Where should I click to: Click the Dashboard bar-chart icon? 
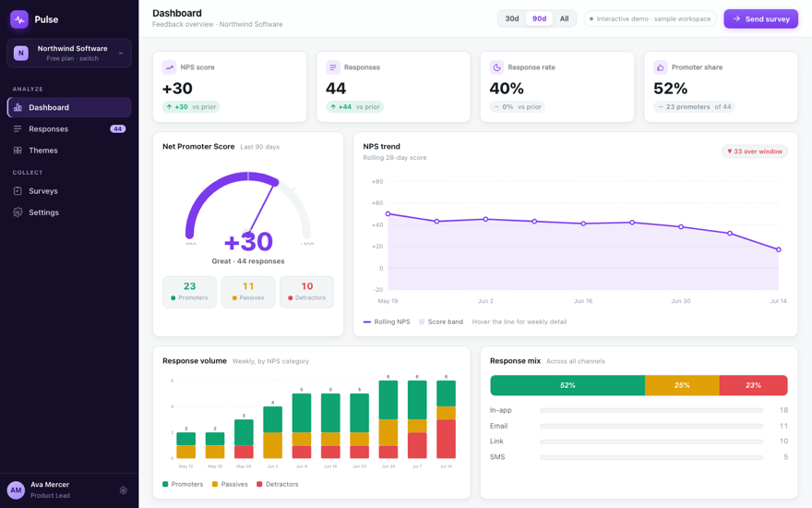point(18,107)
